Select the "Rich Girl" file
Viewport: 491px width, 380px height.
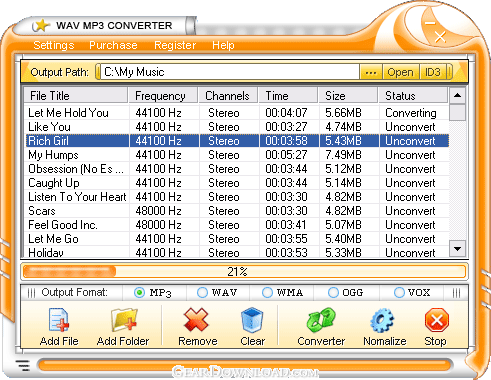(x=237, y=141)
